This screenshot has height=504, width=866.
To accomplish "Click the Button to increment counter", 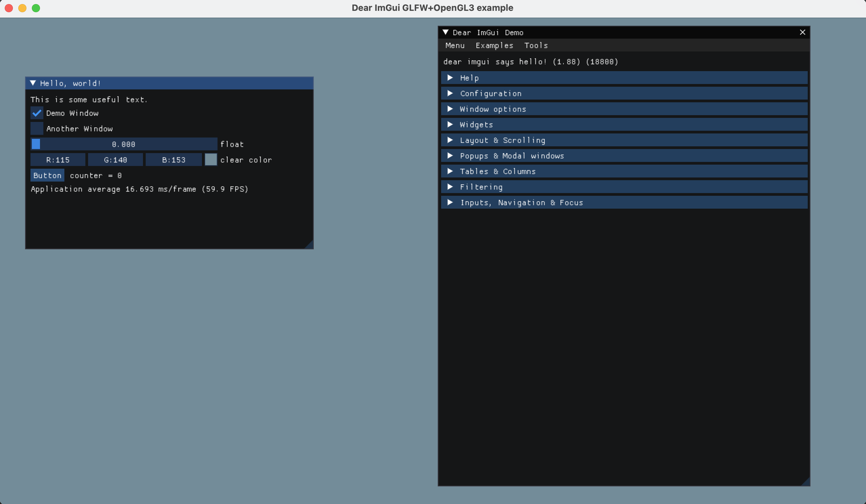I will point(47,175).
